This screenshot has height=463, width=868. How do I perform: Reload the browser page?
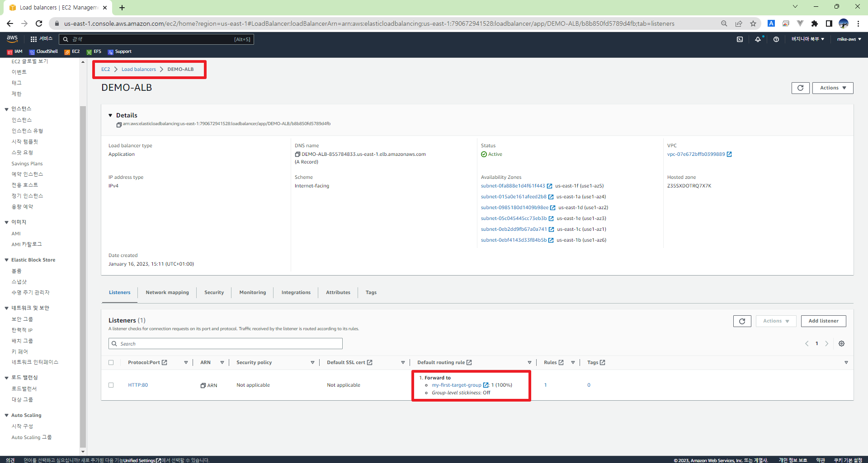39,23
